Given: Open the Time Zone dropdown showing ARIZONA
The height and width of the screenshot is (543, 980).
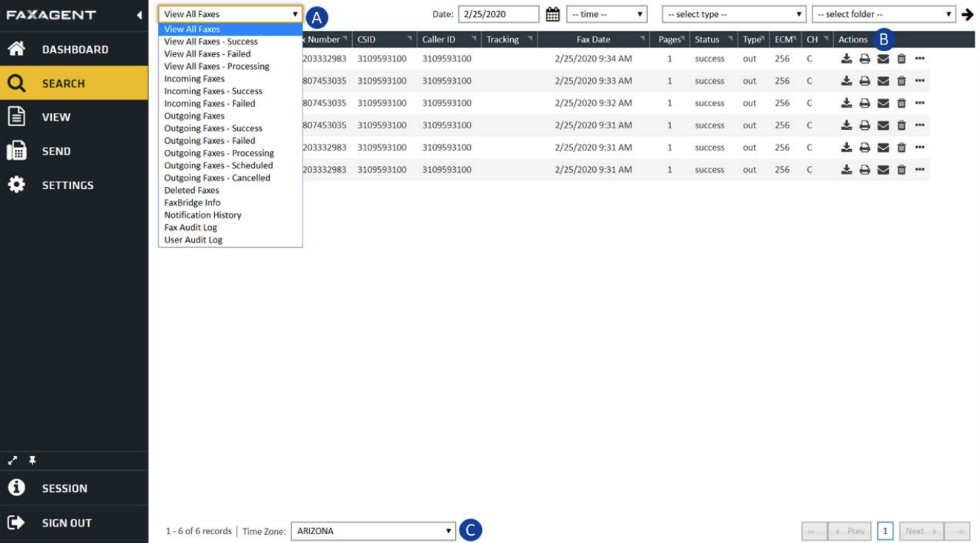Looking at the screenshot, I should click(x=374, y=531).
